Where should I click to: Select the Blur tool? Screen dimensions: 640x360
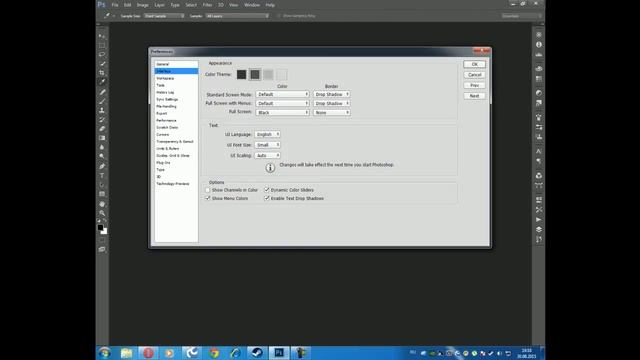tap(102, 147)
